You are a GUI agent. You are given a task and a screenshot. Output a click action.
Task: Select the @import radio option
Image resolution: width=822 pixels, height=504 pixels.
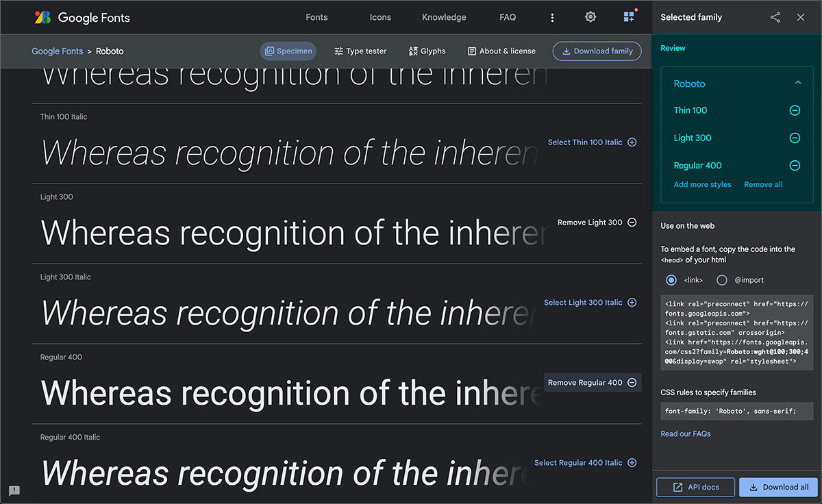point(722,280)
